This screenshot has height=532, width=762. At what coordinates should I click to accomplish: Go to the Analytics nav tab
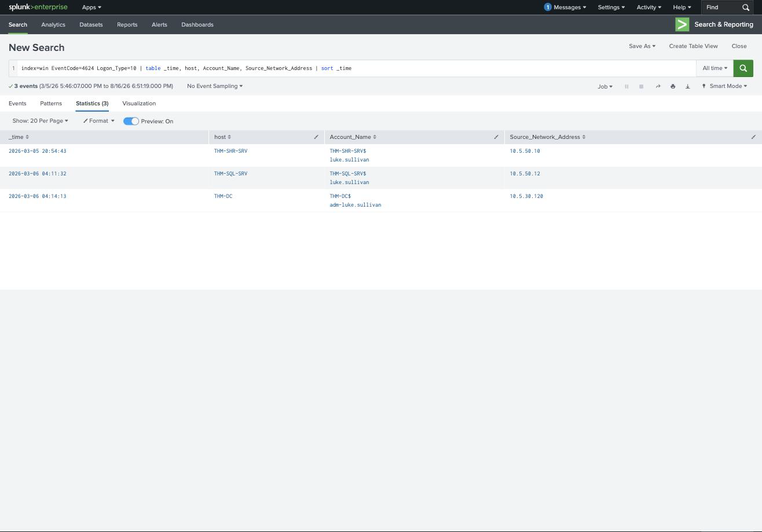coord(53,25)
